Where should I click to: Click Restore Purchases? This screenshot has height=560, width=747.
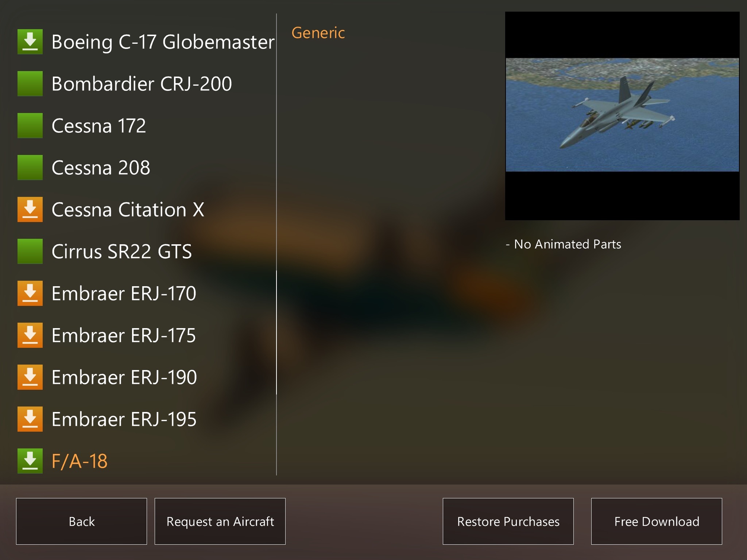tap(508, 521)
